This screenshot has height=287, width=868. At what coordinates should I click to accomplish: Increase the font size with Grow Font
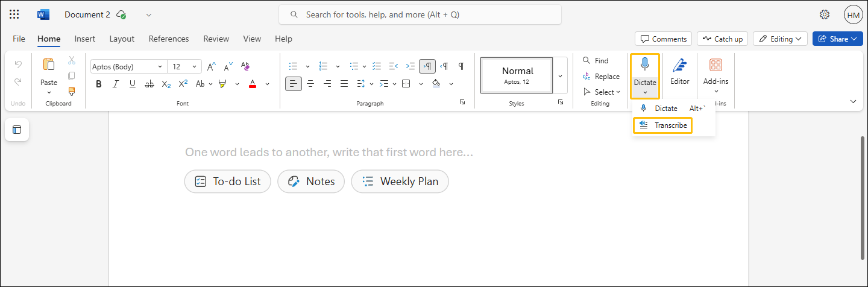(212, 66)
